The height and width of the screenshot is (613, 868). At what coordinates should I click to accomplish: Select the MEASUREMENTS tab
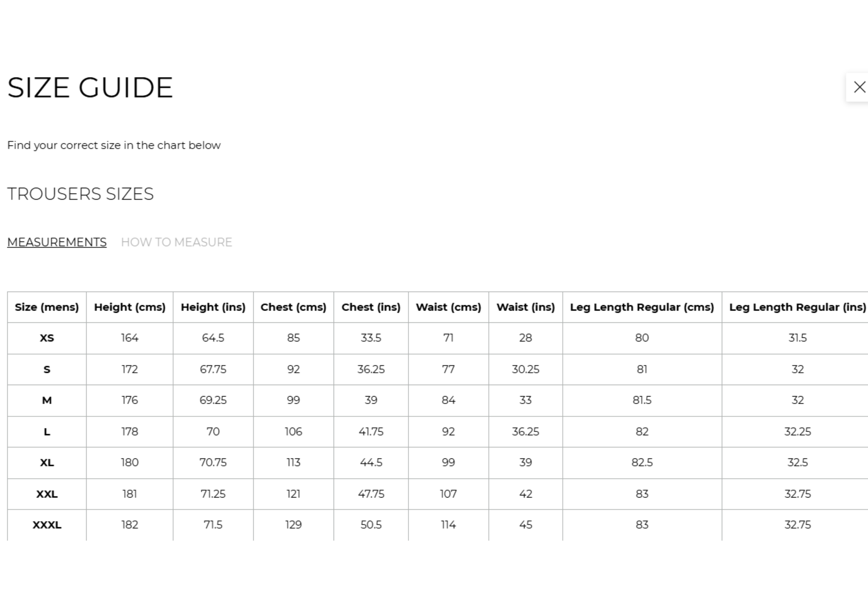[x=57, y=242]
